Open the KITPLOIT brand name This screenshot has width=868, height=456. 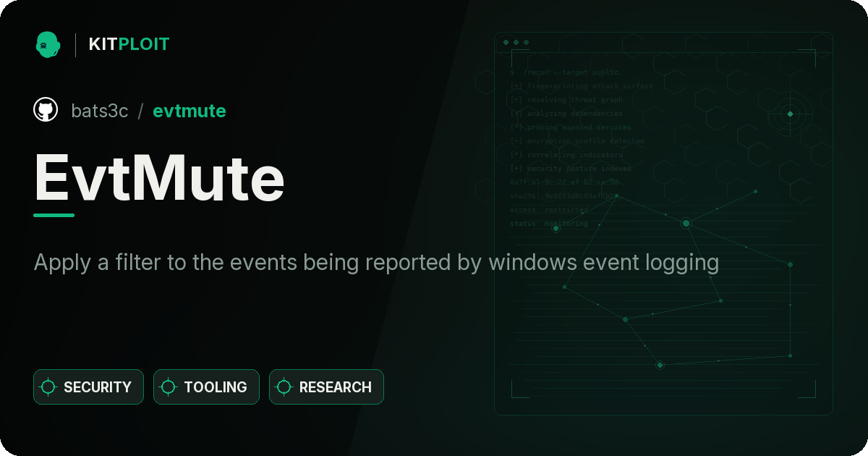(x=129, y=44)
